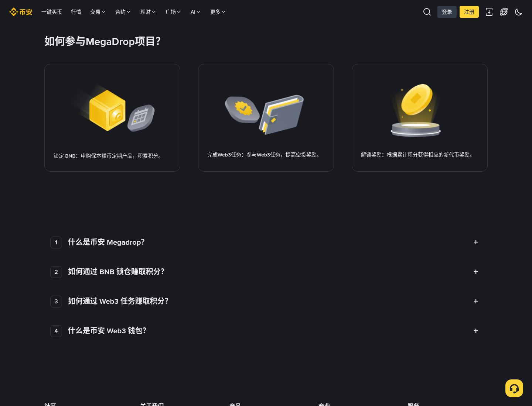
Task: Open FAQ 什么是币安 Megadrop?
Action: tap(106, 242)
